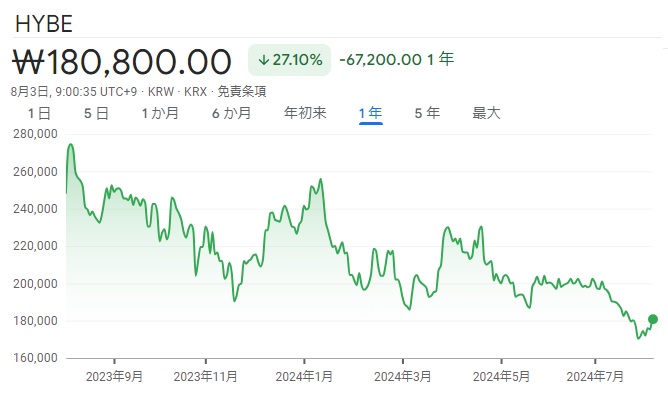668x399 pixels.
Task: Click the green endpoint dot on the chart
Action: 653,319
